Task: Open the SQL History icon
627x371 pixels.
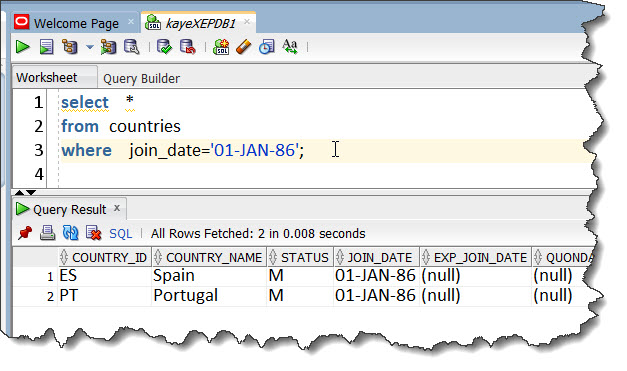Action: (x=266, y=47)
